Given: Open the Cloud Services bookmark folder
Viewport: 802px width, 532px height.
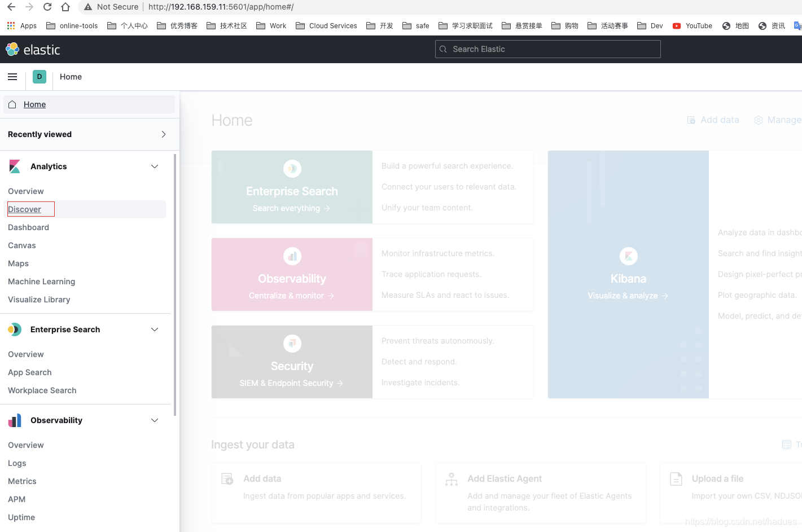Looking at the screenshot, I should click(326, 26).
